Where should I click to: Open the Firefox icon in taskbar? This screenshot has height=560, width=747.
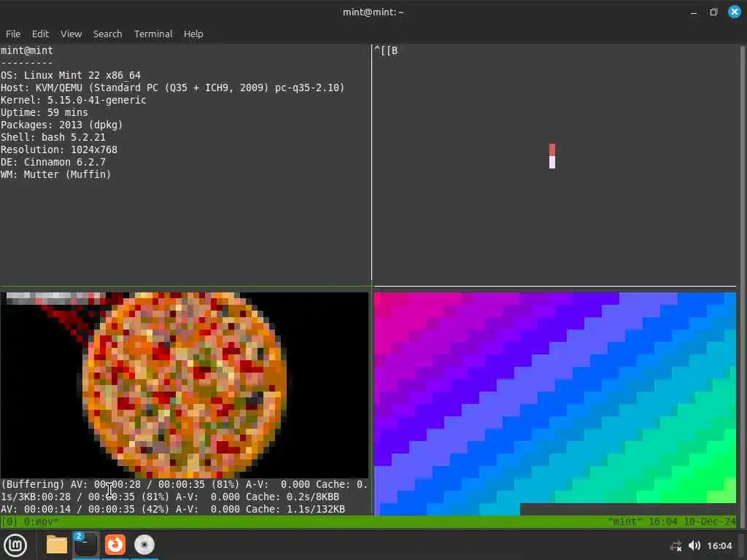coord(115,545)
